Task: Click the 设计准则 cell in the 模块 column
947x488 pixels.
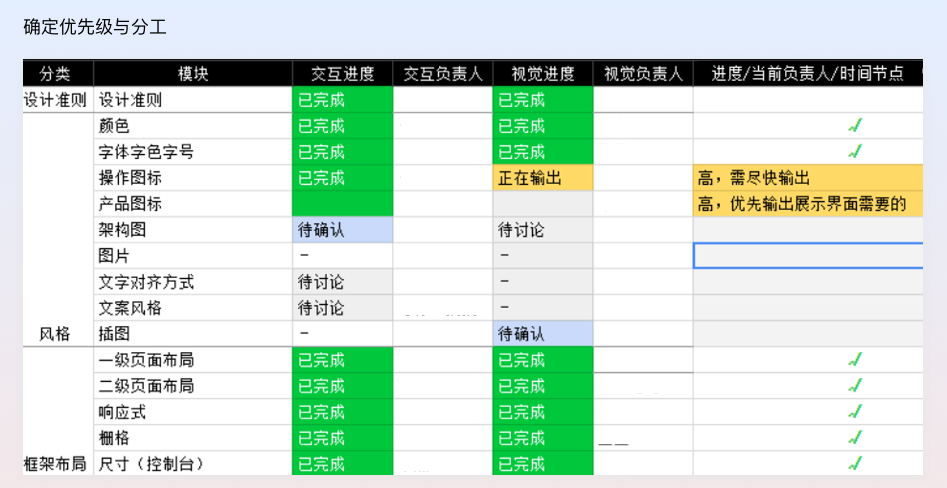Action: (x=193, y=100)
